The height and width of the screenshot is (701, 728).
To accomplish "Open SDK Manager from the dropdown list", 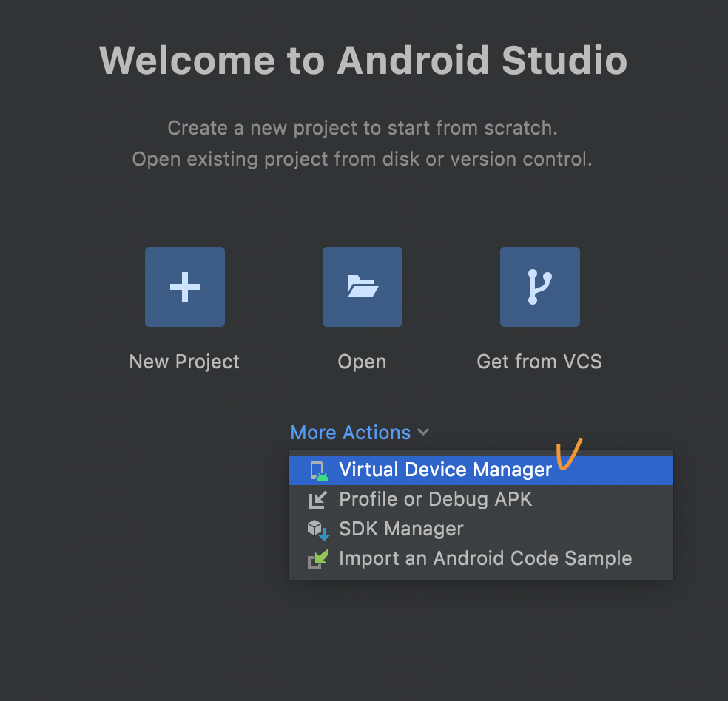I will [x=481, y=529].
